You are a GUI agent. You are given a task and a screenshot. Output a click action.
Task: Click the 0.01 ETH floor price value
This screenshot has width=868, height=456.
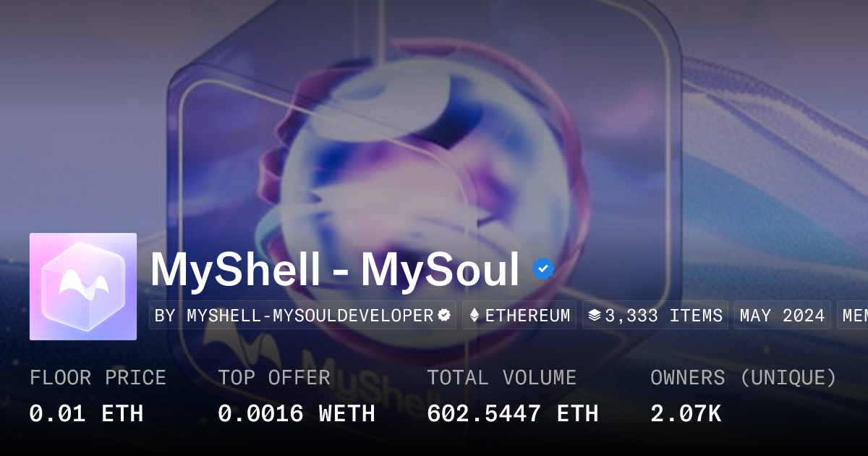86,413
